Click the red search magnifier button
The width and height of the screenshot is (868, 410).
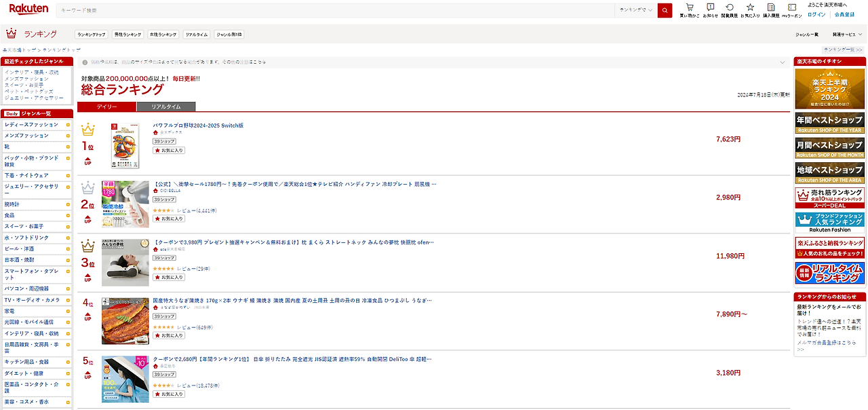coord(665,10)
